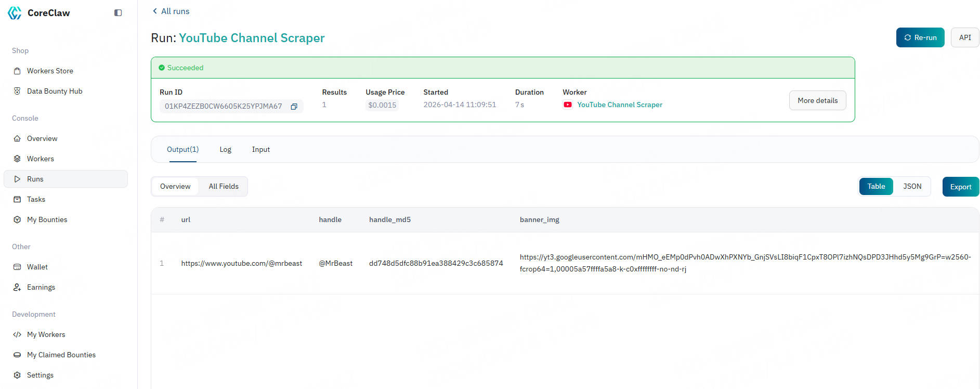Go to Wallet page
This screenshot has height=389, width=980.
click(37, 267)
